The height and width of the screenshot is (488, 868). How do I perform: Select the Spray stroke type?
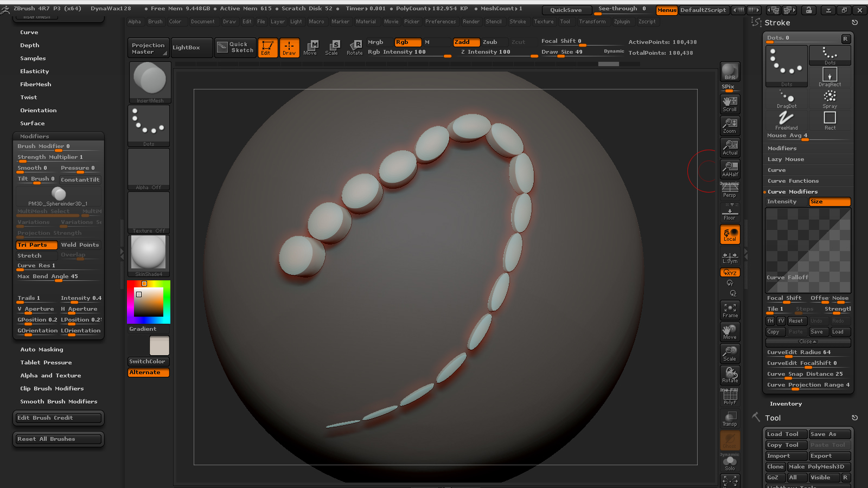tap(829, 99)
